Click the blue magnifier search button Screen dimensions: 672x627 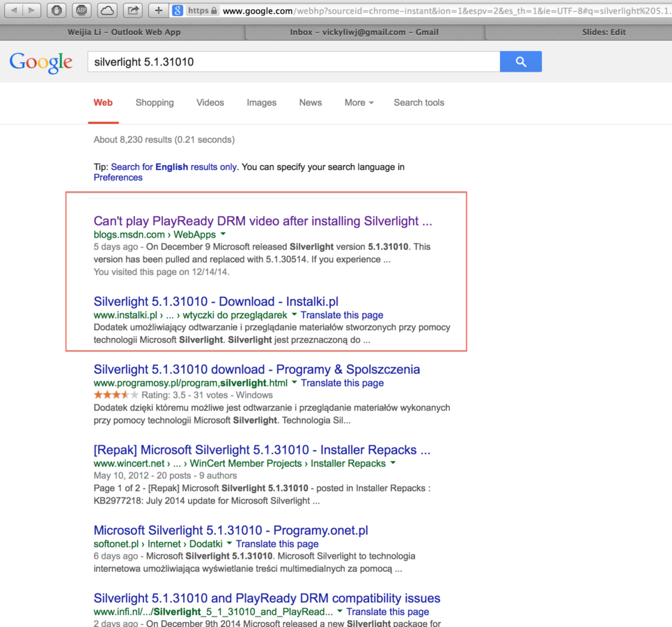(521, 62)
